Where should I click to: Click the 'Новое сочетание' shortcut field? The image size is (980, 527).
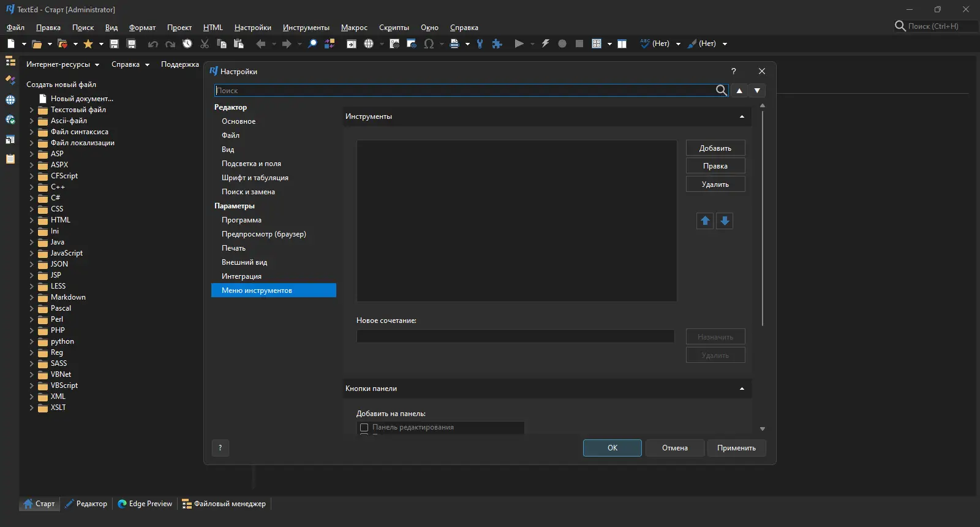tap(515, 336)
